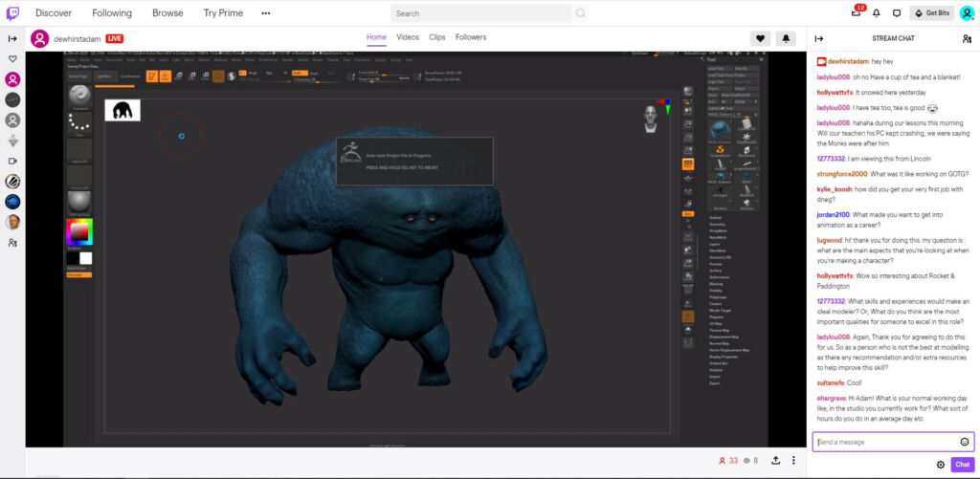Open striped round avatar channel in sidebar
The width and height of the screenshot is (980, 479).
coord(12,181)
